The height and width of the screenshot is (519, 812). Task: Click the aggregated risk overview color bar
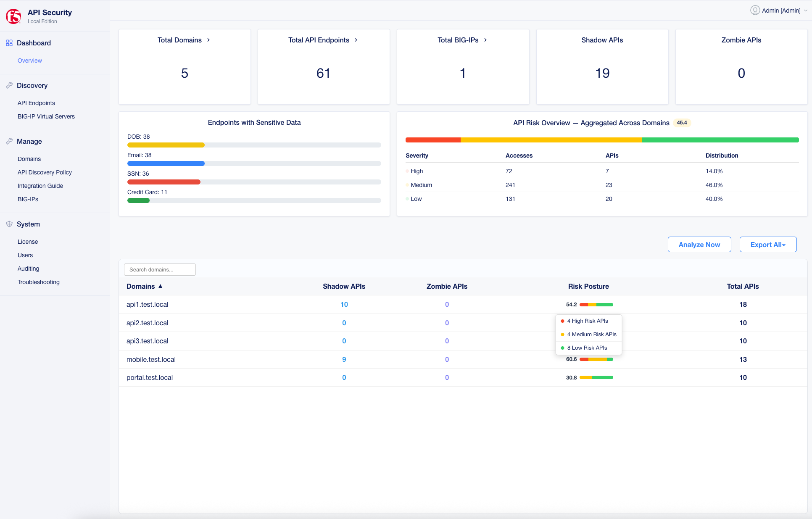click(602, 140)
